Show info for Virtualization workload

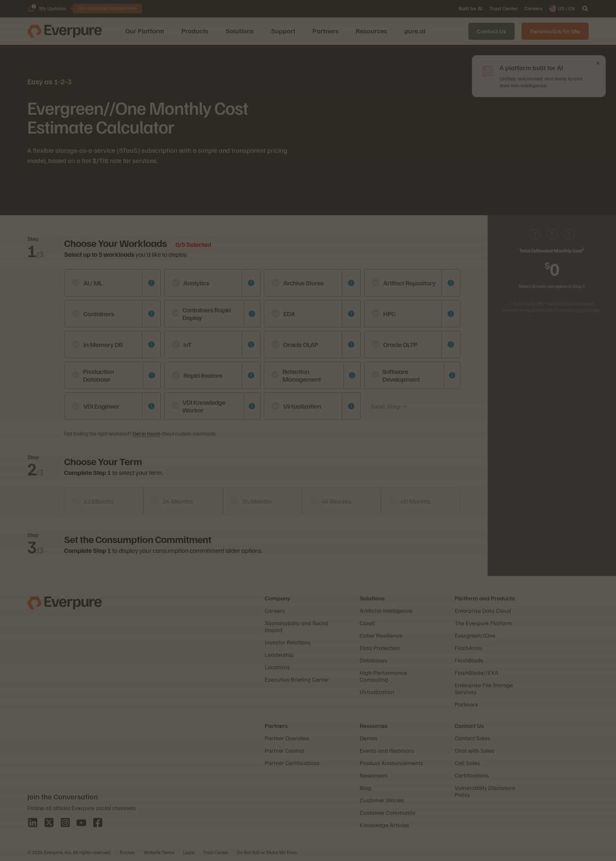point(351,406)
